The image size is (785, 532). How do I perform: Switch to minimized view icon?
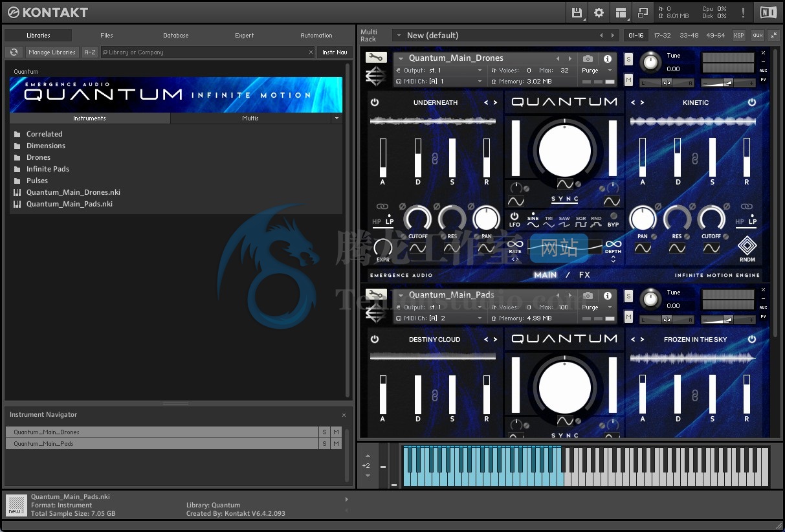pyautogui.click(x=643, y=12)
